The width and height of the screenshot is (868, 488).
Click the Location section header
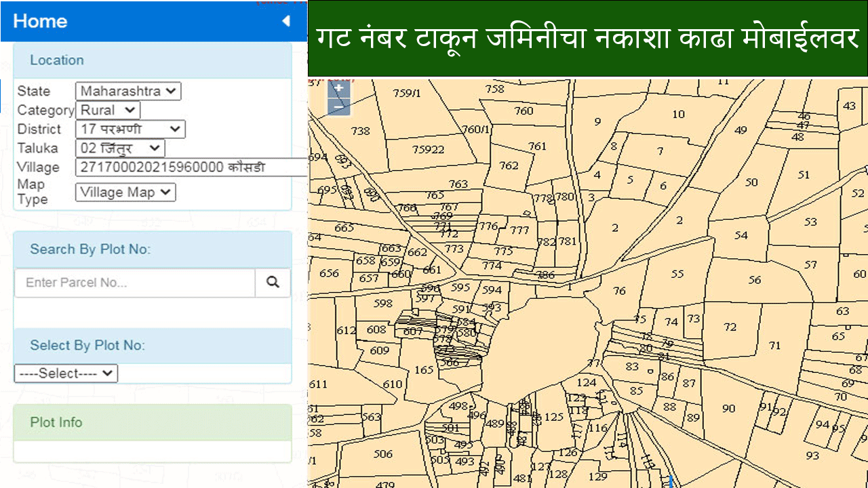pos(57,60)
